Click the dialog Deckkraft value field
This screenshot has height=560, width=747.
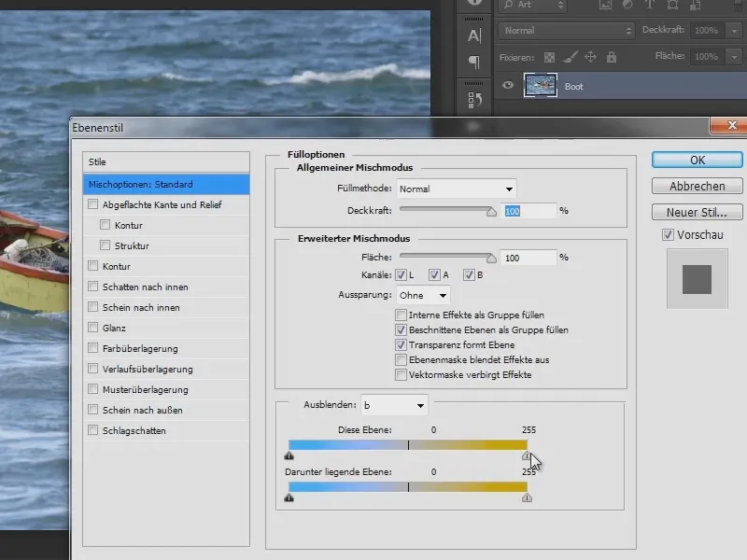pos(528,211)
